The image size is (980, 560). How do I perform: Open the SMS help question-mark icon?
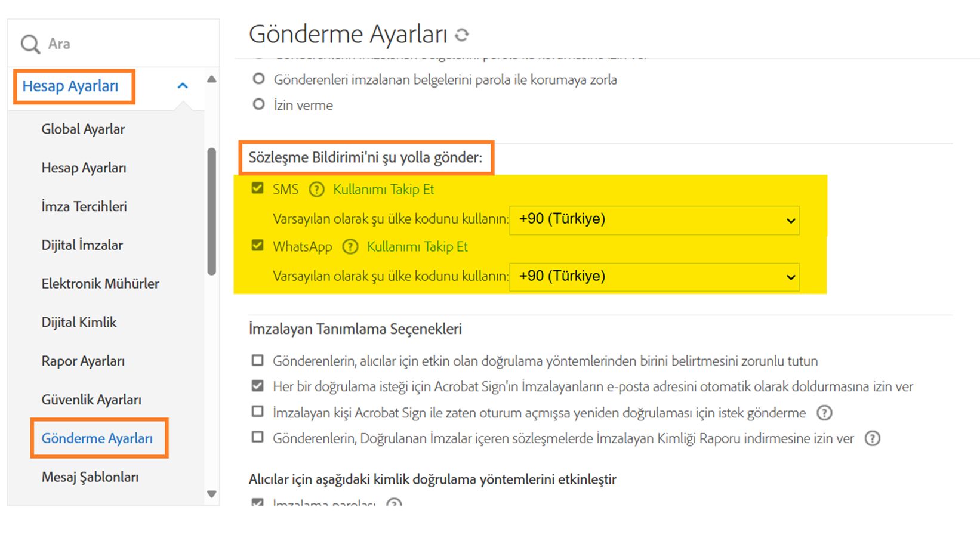(x=316, y=190)
